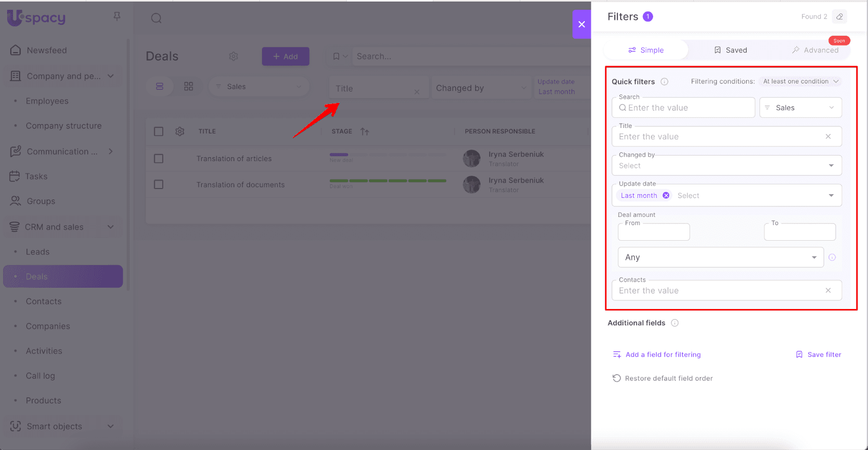Open the Sales pipeline dropdown in filters
Screen dimensions: 868x450
click(x=800, y=108)
